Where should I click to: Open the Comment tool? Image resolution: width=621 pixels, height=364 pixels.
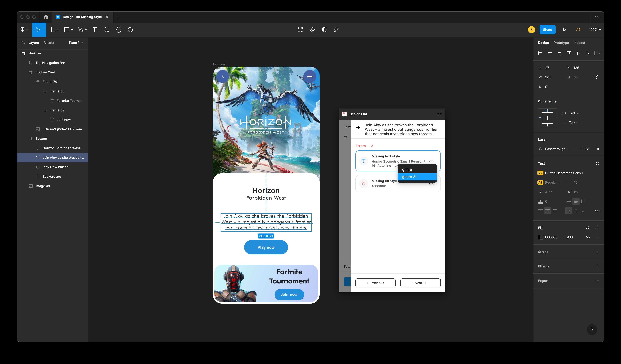[x=130, y=30]
